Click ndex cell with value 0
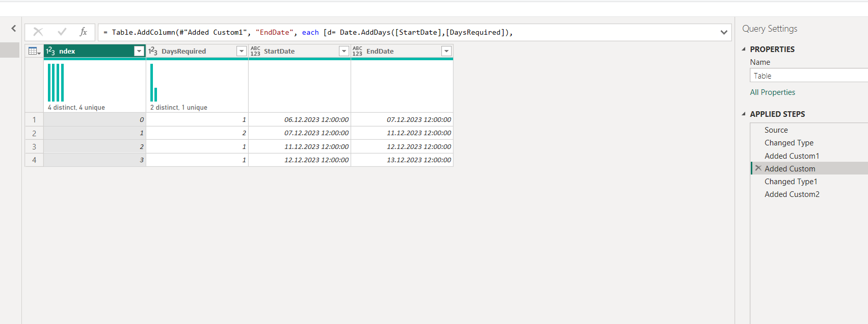 point(95,119)
